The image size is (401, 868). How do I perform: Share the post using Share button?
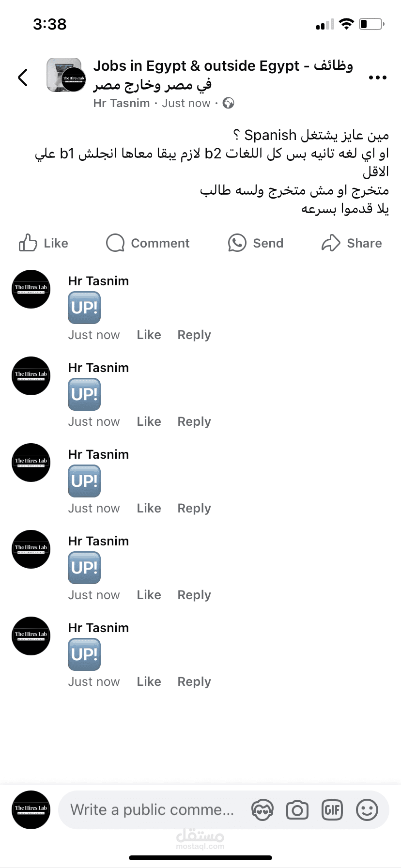[352, 243]
